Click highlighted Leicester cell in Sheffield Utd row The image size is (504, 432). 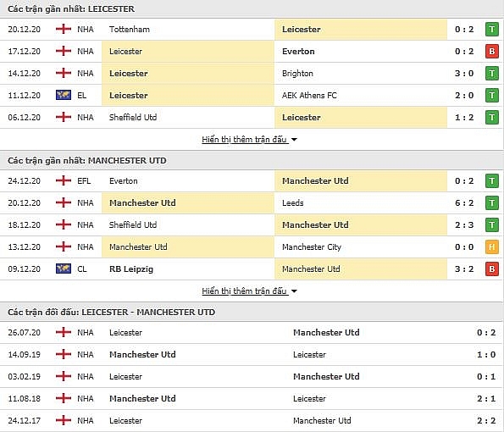(361, 118)
